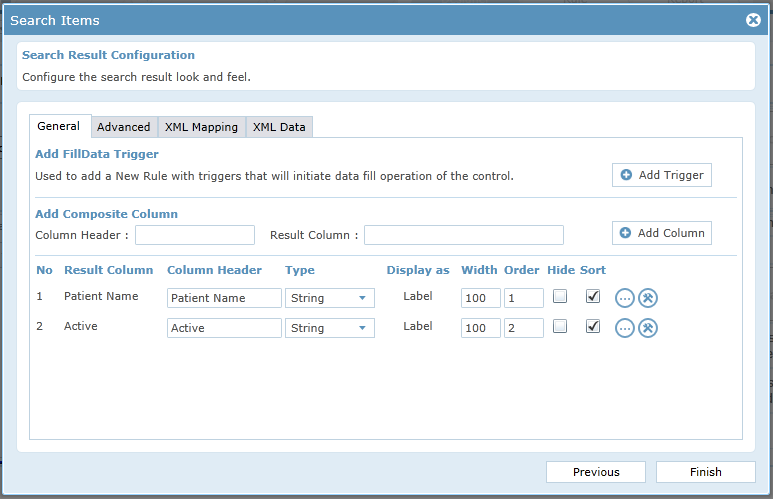Uncheck Sort for Patient Name row
This screenshot has height=499, width=773.
tap(593, 296)
